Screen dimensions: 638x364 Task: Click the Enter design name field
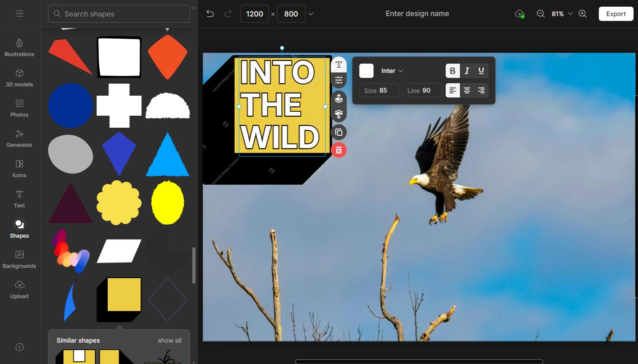pos(417,14)
